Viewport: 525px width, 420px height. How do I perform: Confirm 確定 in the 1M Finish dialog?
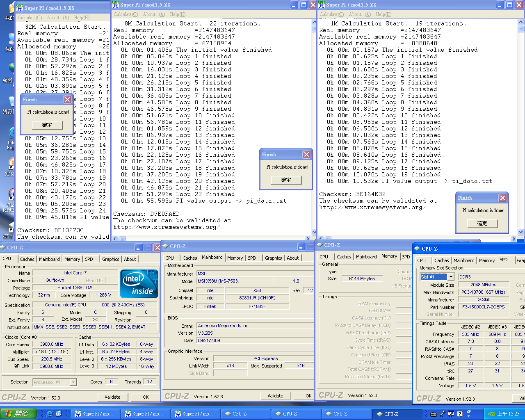point(482,224)
